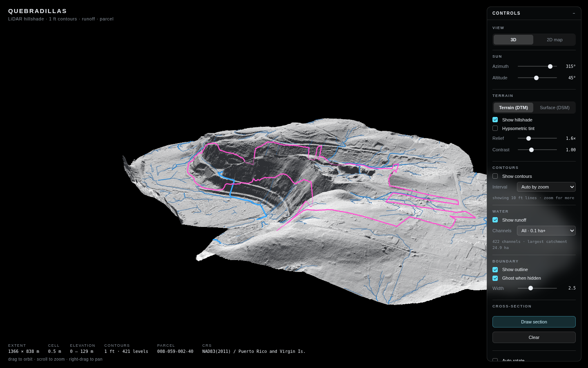This screenshot has height=368, width=588.
Task: Toggle the Show outline checkbox
Action: click(495, 270)
